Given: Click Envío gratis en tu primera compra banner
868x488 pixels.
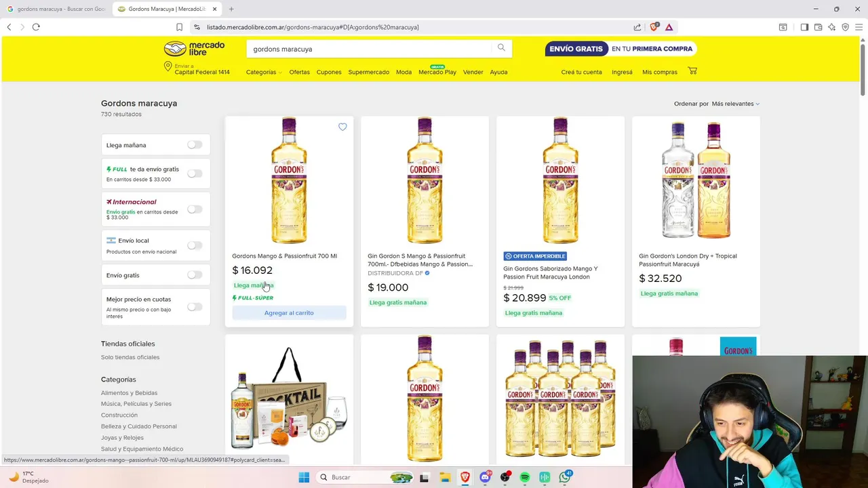Looking at the screenshot, I should 620,49.
